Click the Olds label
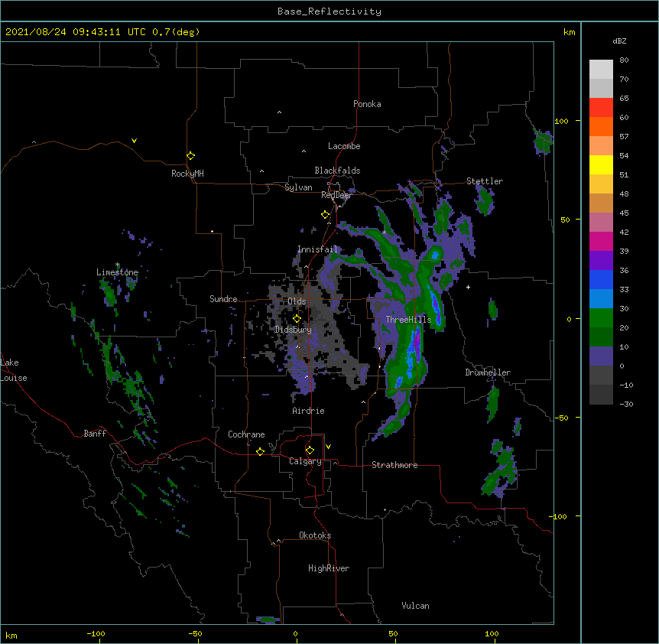The height and width of the screenshot is (644, 659). point(297,301)
